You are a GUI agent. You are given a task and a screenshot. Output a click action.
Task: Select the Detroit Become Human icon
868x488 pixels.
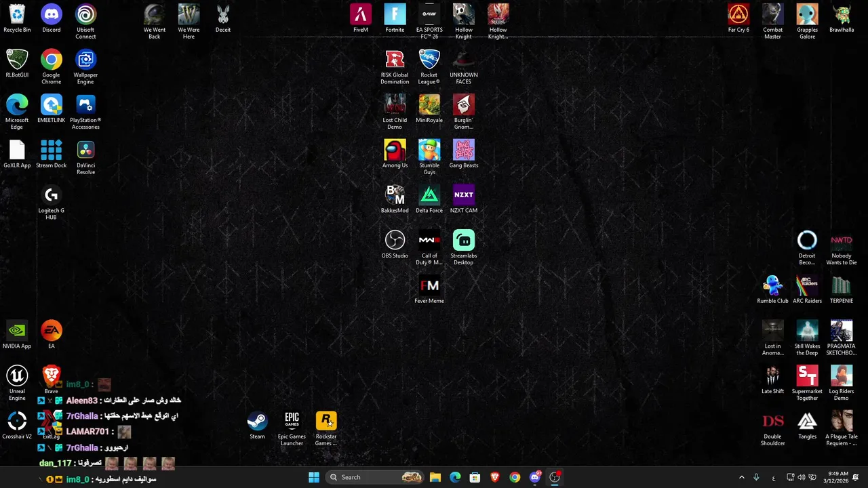click(807, 247)
